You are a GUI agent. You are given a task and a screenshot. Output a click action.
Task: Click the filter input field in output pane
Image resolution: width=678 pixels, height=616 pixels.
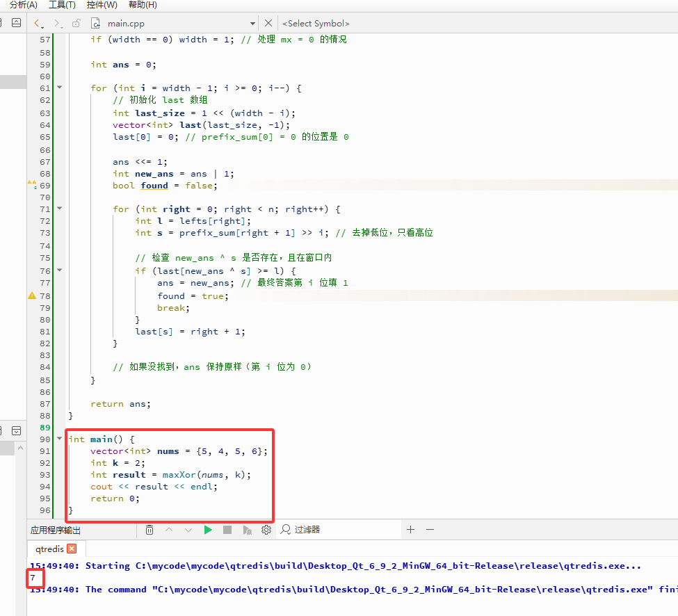[x=340, y=530]
